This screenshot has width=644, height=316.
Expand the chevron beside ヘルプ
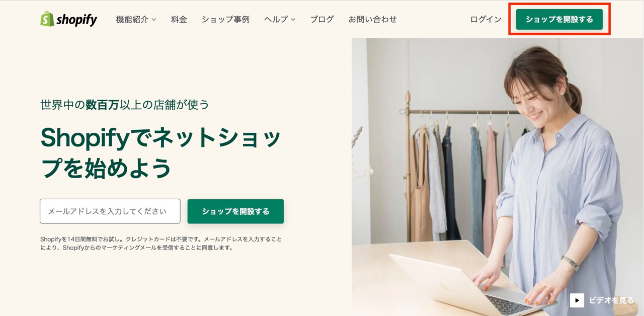[x=293, y=20]
